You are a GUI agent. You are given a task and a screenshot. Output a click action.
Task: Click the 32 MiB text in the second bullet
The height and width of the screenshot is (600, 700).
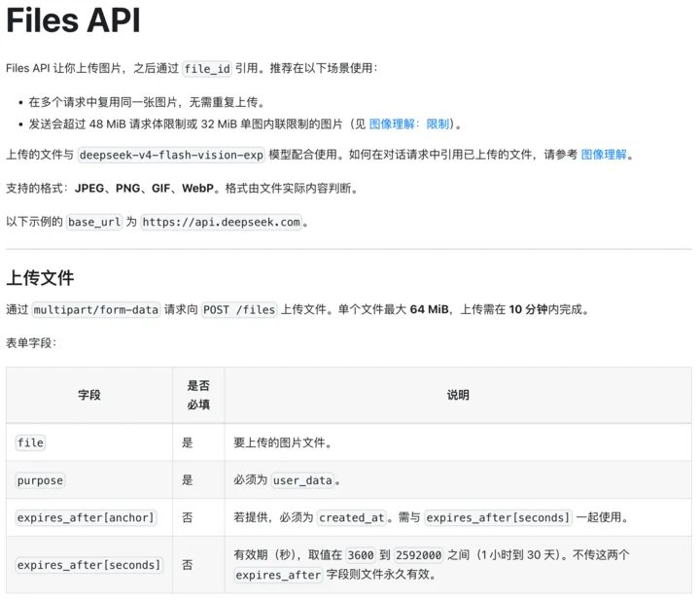[x=219, y=124]
